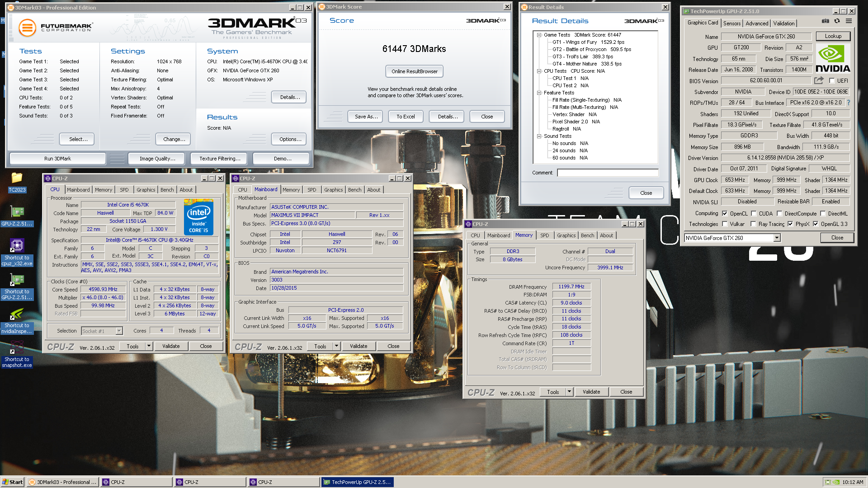Viewport: 868px width, 488px height.
Task: Switch to the Advanced tab in GPU-Z
Action: [x=757, y=23]
